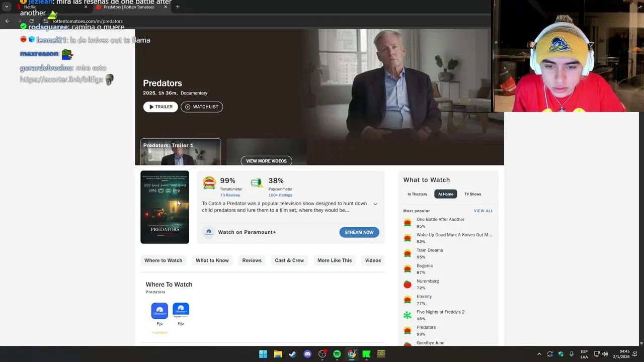The width and height of the screenshot is (644, 362).
Task: Open Nuremberg listing
Action: (428, 281)
